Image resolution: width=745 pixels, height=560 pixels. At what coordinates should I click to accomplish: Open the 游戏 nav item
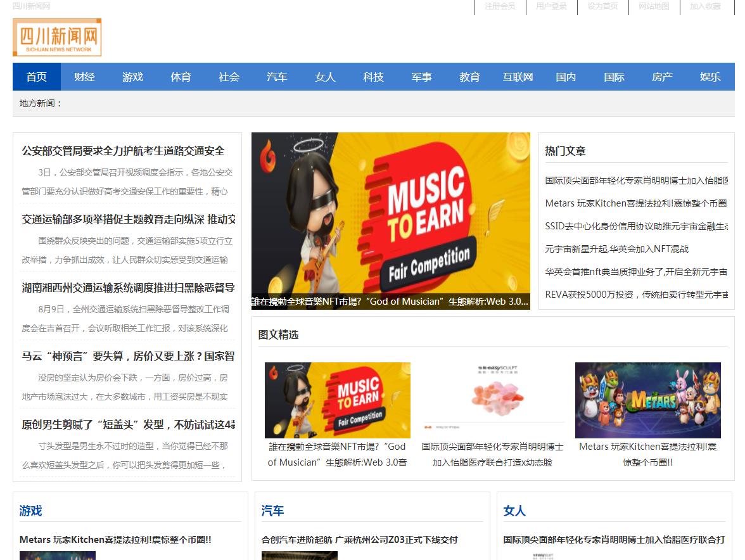pos(132,77)
